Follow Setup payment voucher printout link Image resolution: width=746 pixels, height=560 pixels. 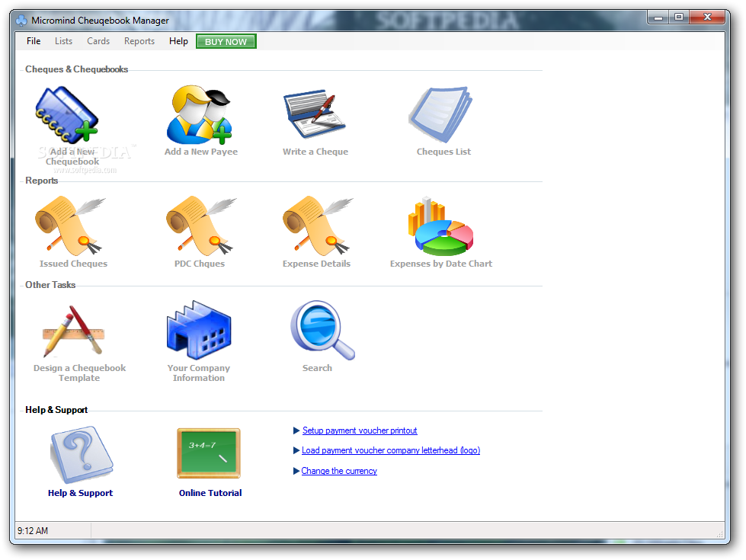pyautogui.click(x=360, y=430)
